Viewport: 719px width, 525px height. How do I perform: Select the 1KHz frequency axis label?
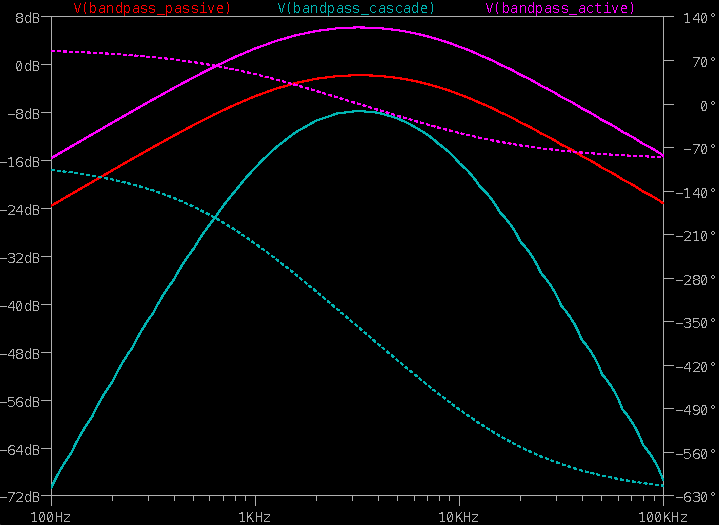[x=255, y=516]
